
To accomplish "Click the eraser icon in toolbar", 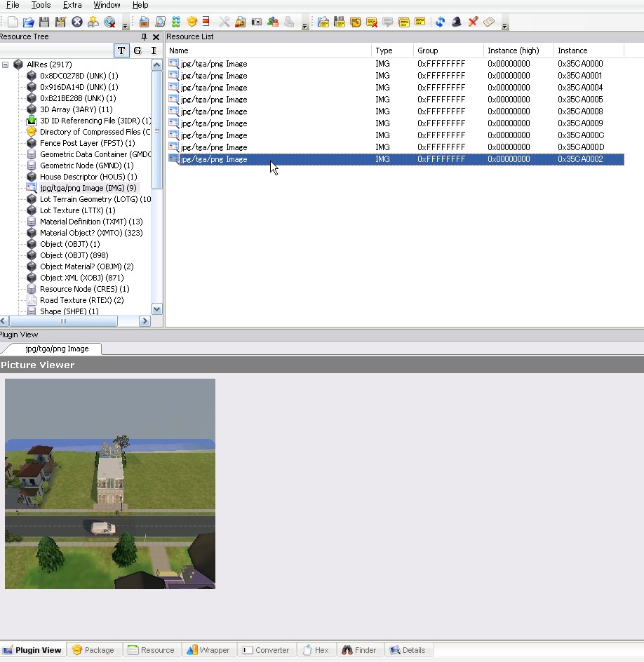I will point(490,22).
